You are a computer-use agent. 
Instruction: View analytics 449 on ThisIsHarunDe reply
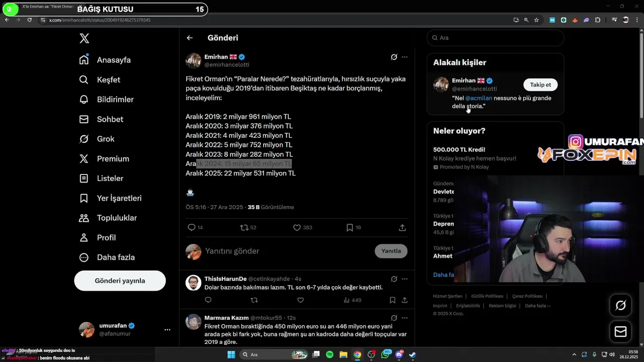point(352,300)
